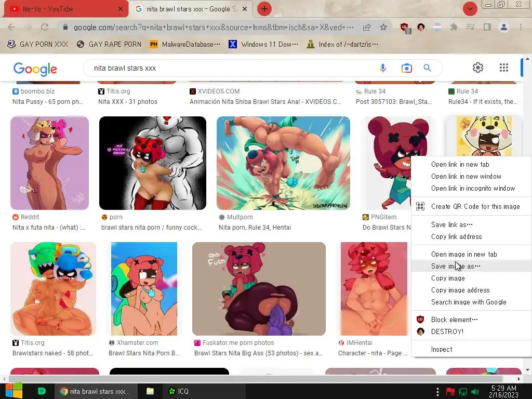View site information via the padlock icon
The height and width of the screenshot is (399, 532).
tap(65, 27)
